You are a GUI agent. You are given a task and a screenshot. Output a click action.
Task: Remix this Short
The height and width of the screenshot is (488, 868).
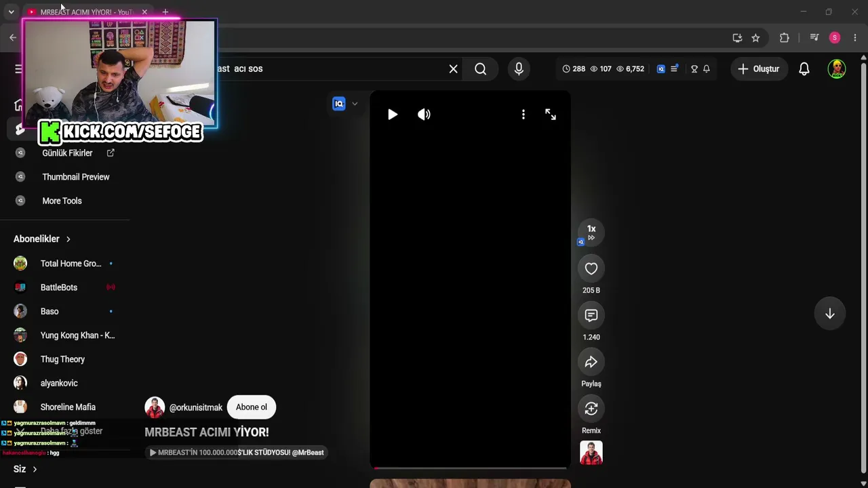coord(591,409)
